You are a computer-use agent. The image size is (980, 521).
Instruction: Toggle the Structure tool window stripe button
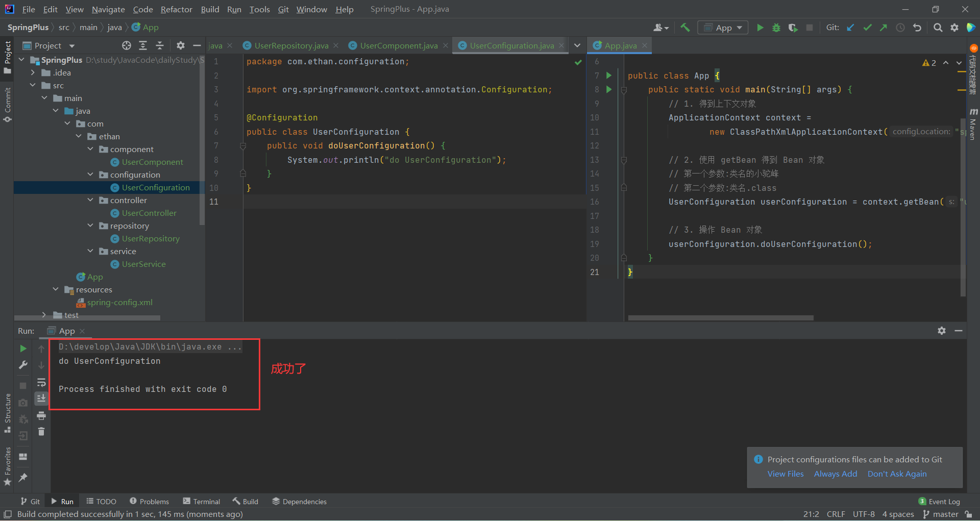[7, 413]
